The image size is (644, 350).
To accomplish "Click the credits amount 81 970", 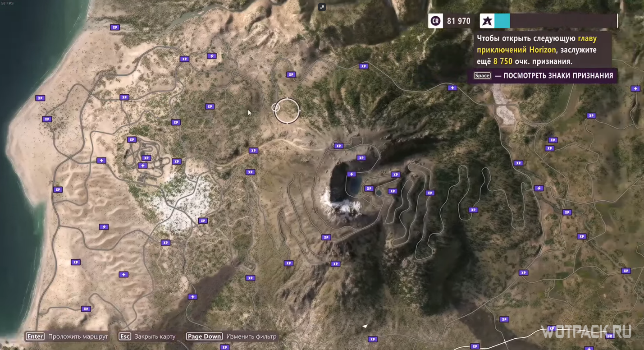I will (x=458, y=21).
